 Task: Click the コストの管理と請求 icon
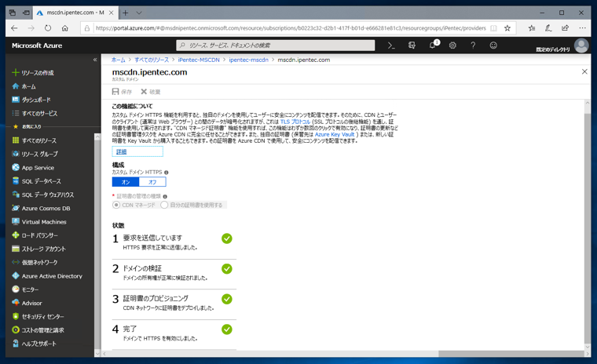[16, 330]
